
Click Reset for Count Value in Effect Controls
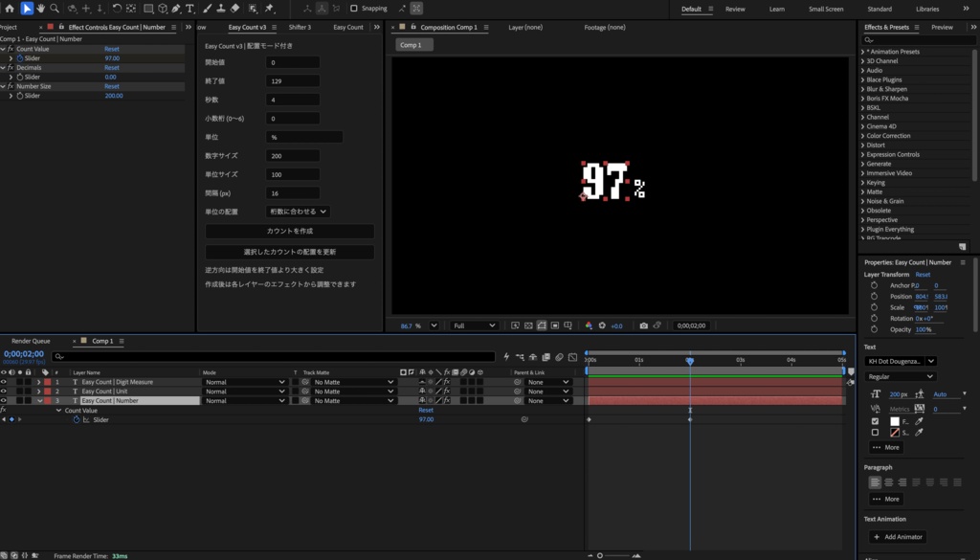coord(112,49)
